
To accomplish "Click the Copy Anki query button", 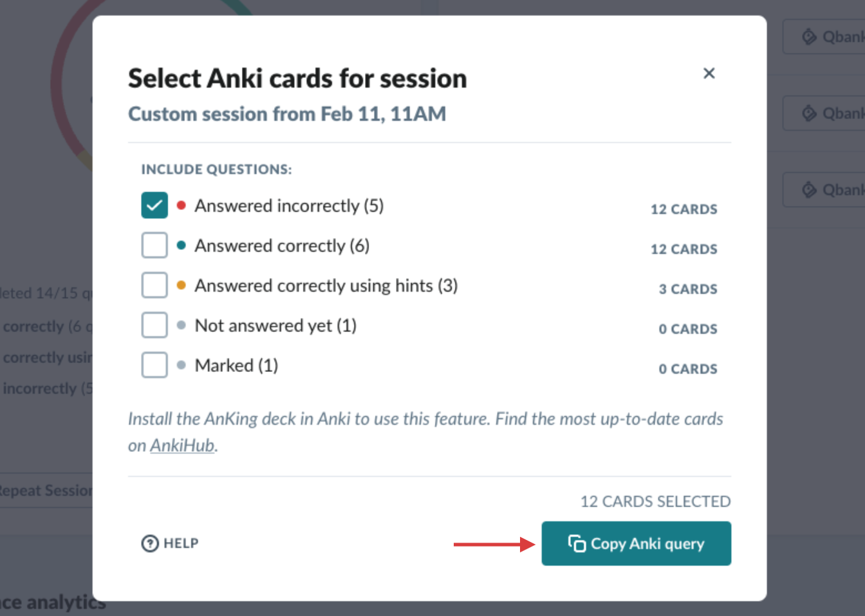I will (636, 544).
